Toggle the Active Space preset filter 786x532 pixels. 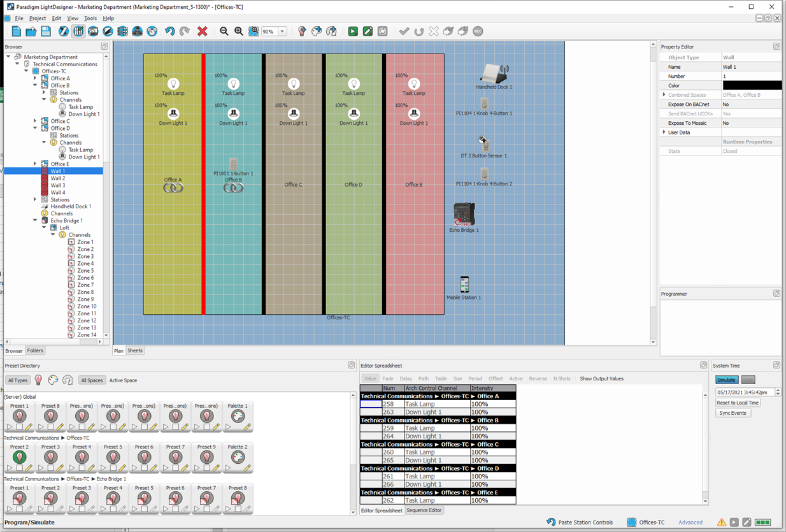[123, 380]
